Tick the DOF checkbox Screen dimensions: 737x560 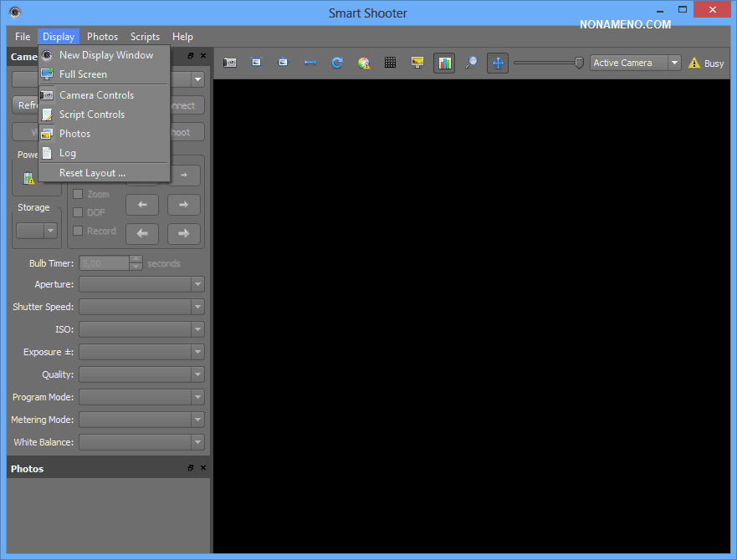pos(78,212)
